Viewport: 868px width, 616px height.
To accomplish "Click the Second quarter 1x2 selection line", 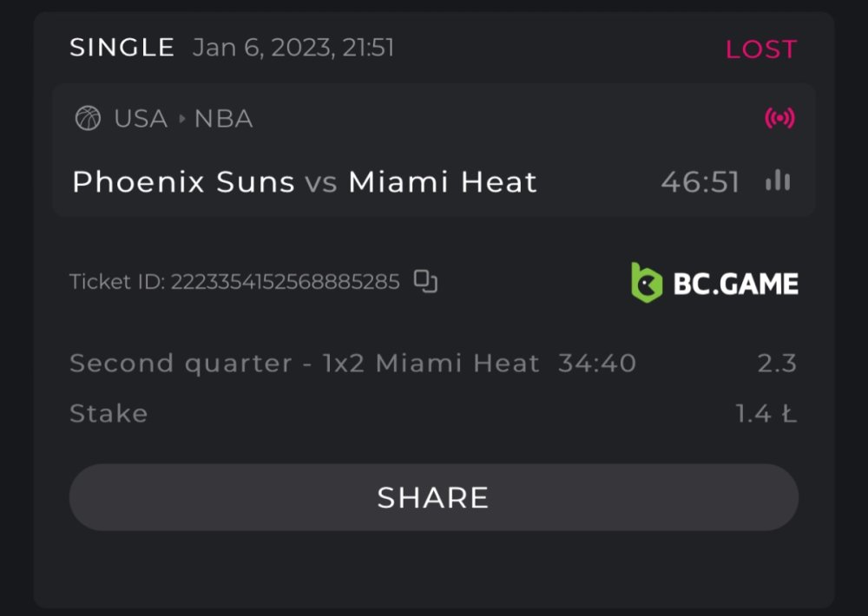I will click(x=352, y=363).
